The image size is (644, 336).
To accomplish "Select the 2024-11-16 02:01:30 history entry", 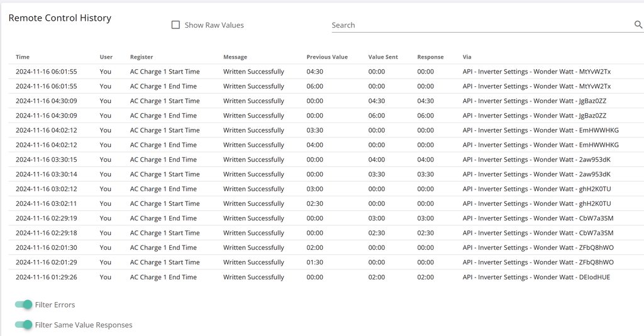I will point(47,247).
